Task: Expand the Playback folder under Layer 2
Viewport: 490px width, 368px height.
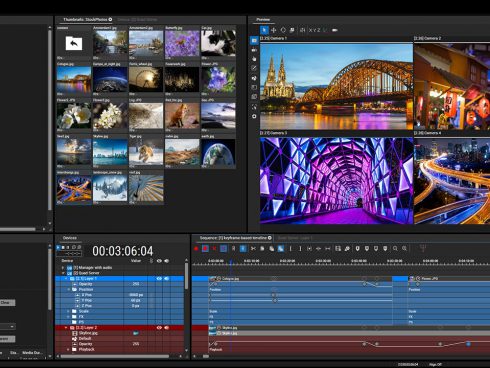Action: click(x=69, y=349)
